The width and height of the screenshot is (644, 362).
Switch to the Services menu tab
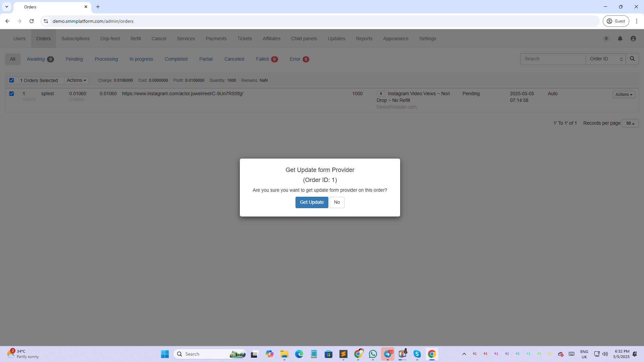coord(186,39)
